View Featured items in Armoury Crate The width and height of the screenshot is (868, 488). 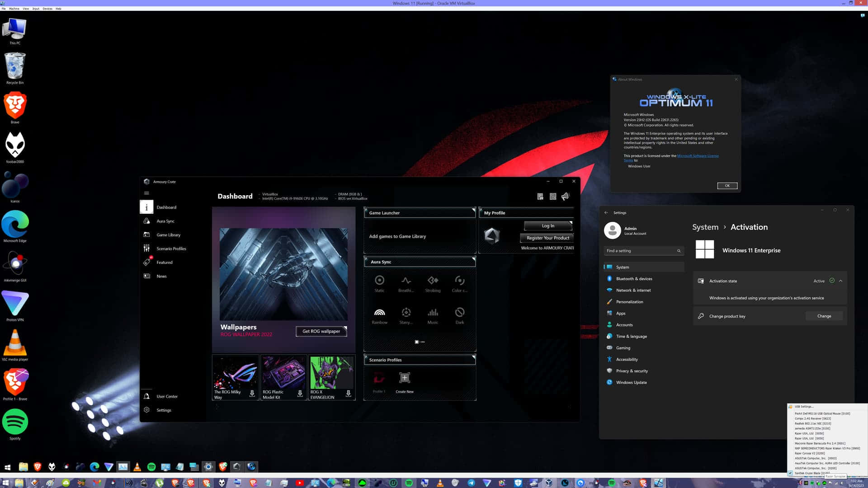click(164, 262)
